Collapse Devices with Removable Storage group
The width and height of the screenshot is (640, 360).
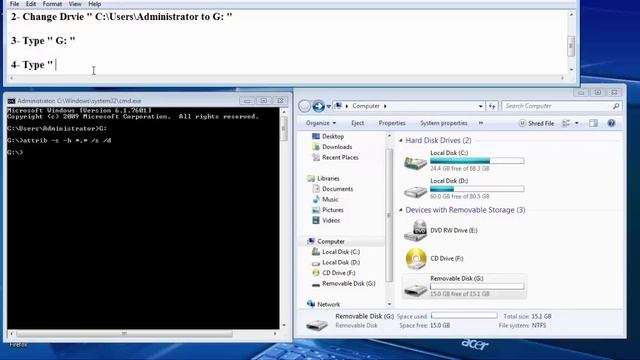400,210
